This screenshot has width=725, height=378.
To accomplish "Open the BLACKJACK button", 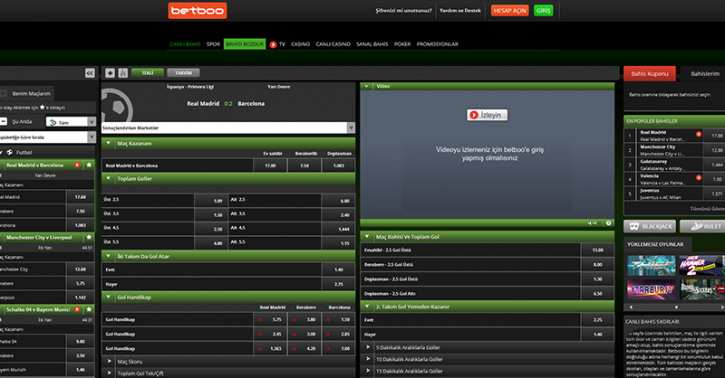I will click(x=650, y=226).
